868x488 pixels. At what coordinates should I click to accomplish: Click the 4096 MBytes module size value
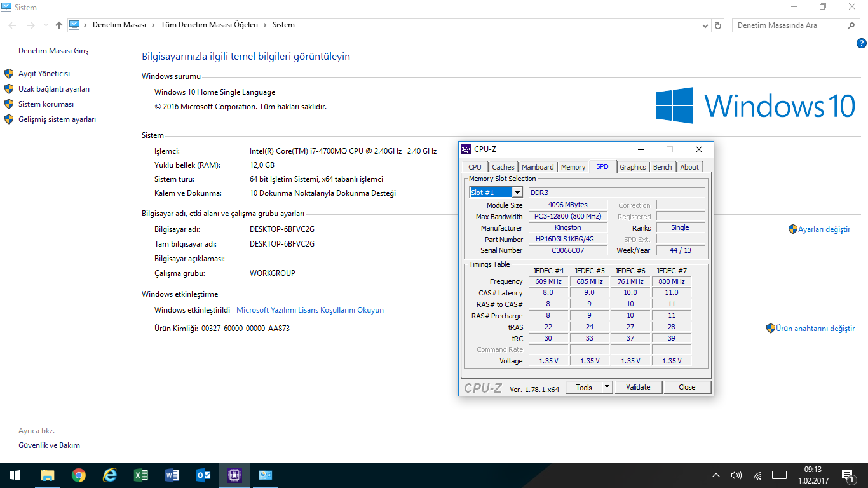(x=567, y=205)
